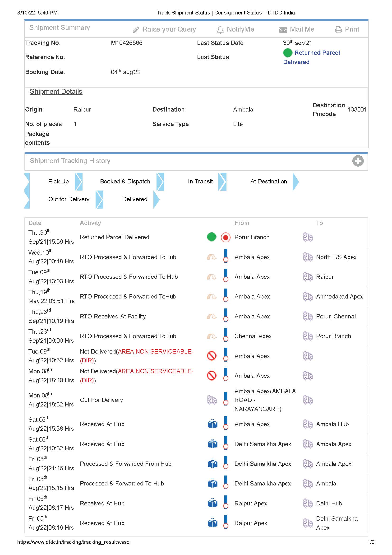Click the box icon for Processed & Forwarded From Hub
The height and width of the screenshot is (555, 392).
coord(212,464)
